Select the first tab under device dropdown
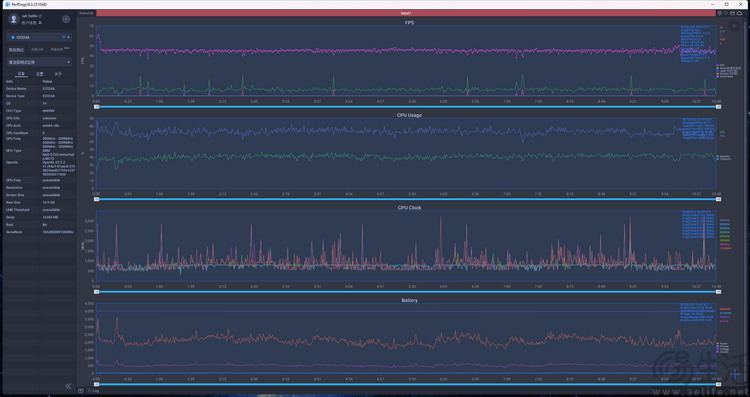 tap(16, 50)
